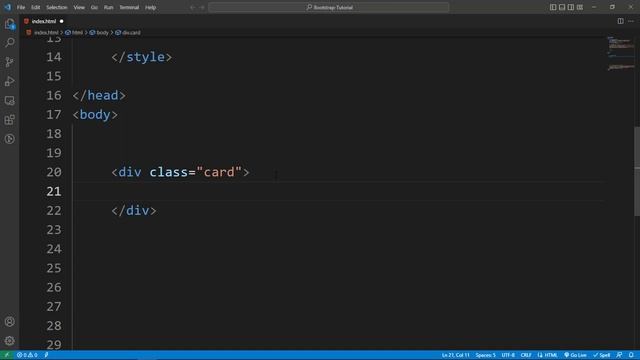Screen dimensions: 640x360
Task: Click the vertical editor scrollbar thumb
Action: tap(637, 171)
